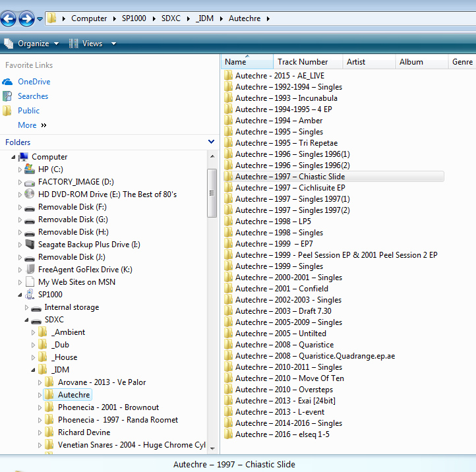Screen dimensions: 476x472
Task: Open the SP1000 device in folder tree
Action: click(51, 295)
